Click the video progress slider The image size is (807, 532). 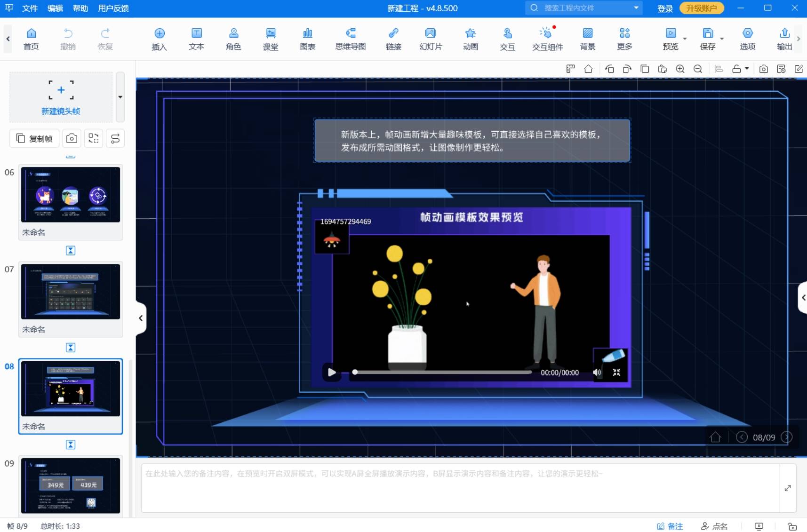[442, 372]
